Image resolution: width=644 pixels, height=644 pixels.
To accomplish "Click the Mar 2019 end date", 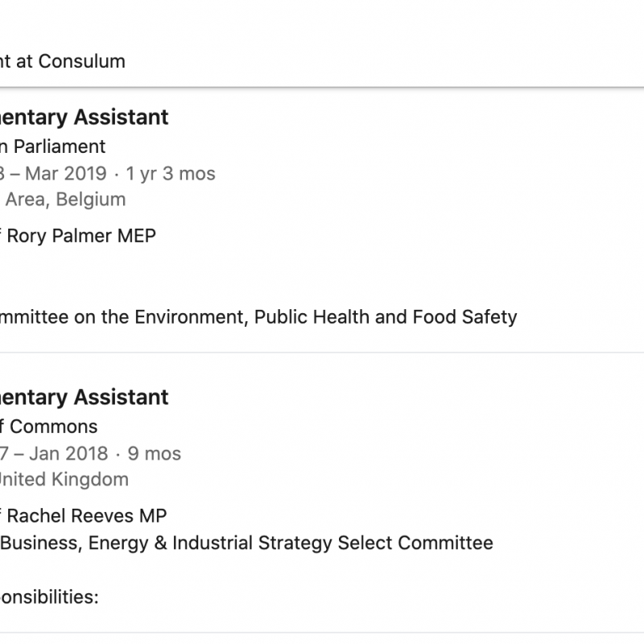I will click(x=67, y=173).
